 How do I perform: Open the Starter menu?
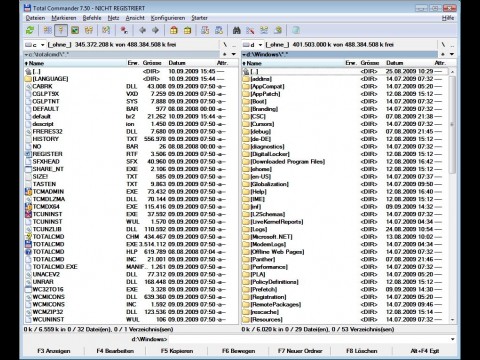tap(199, 18)
